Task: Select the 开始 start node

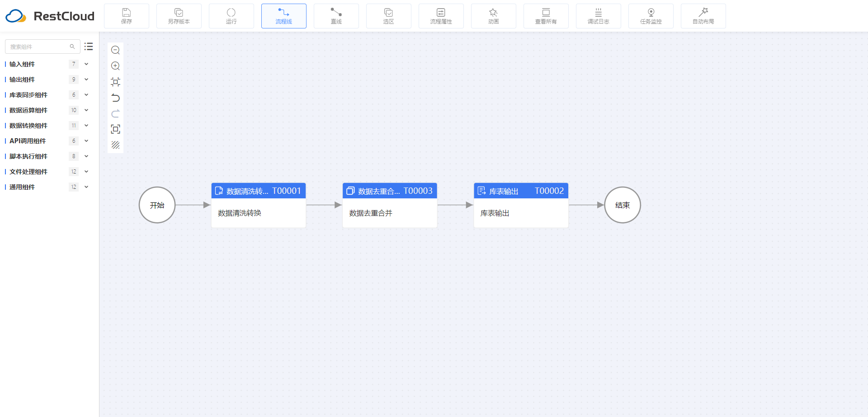Action: (x=157, y=205)
